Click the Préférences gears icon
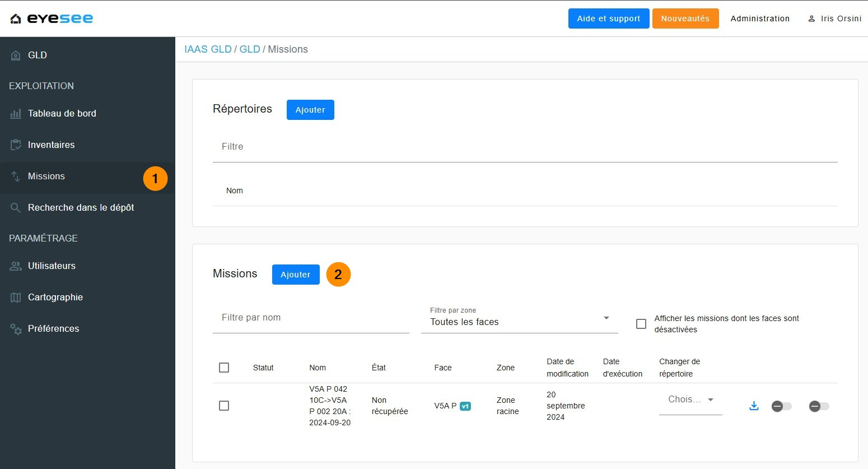868x469 pixels. click(x=16, y=329)
